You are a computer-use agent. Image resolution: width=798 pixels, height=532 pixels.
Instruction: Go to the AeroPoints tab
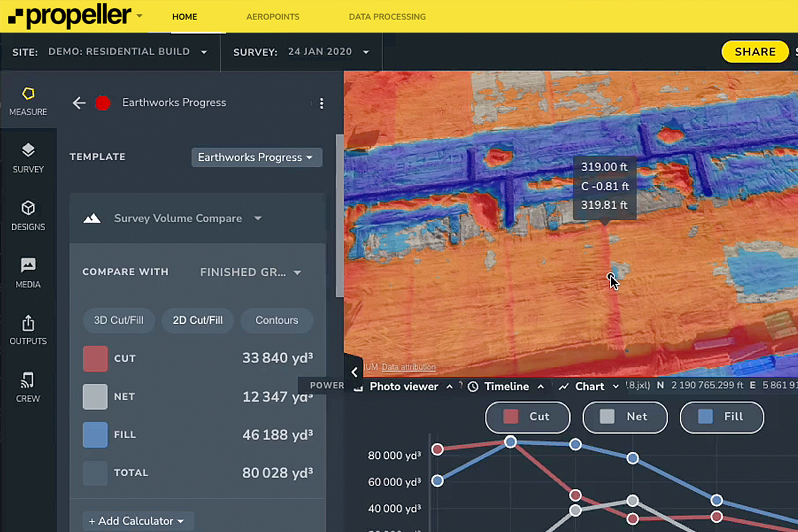point(273,17)
